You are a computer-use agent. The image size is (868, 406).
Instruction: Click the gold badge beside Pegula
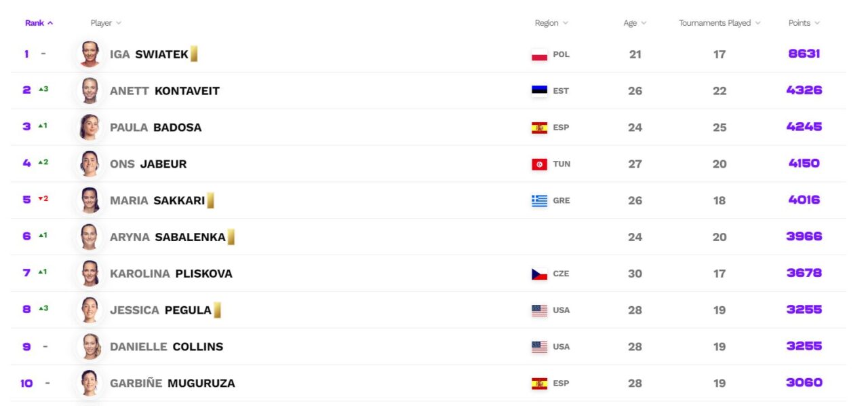[x=218, y=310]
